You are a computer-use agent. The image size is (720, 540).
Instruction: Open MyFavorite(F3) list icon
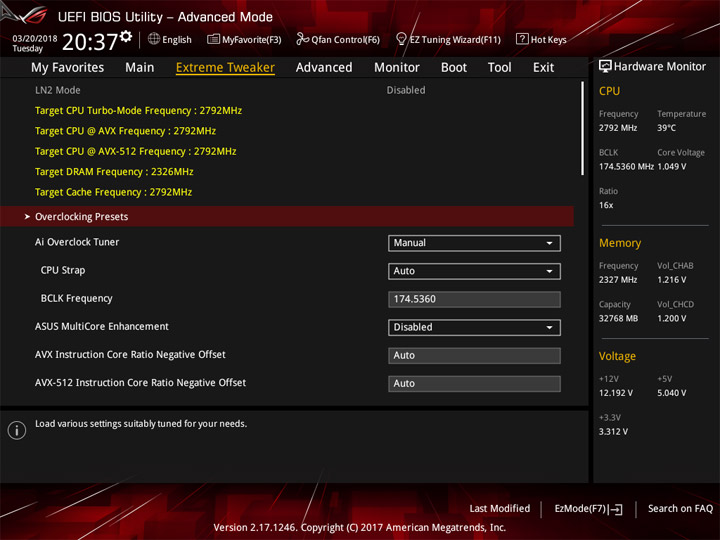pyautogui.click(x=213, y=39)
